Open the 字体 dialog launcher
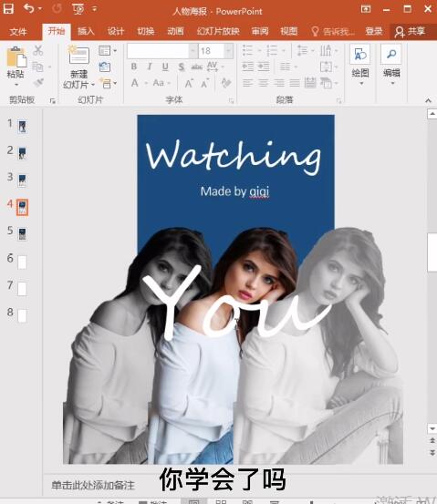 [231, 101]
